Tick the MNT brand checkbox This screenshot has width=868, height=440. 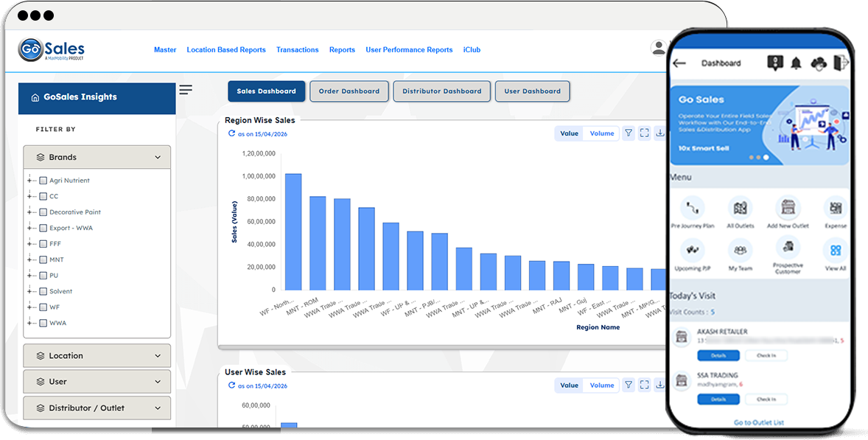coord(43,259)
